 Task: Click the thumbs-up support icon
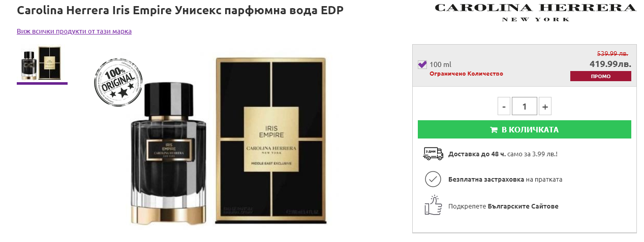pos(433,205)
